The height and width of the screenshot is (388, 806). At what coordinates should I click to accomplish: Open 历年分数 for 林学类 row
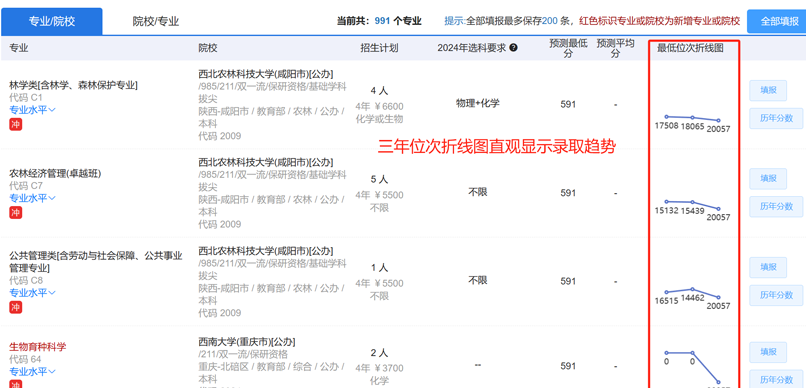coord(776,118)
